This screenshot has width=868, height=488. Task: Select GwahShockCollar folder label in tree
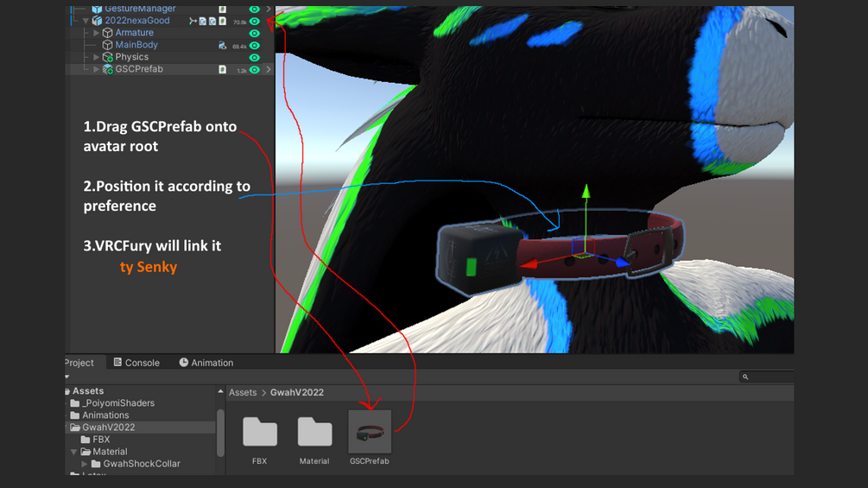pyautogui.click(x=142, y=464)
